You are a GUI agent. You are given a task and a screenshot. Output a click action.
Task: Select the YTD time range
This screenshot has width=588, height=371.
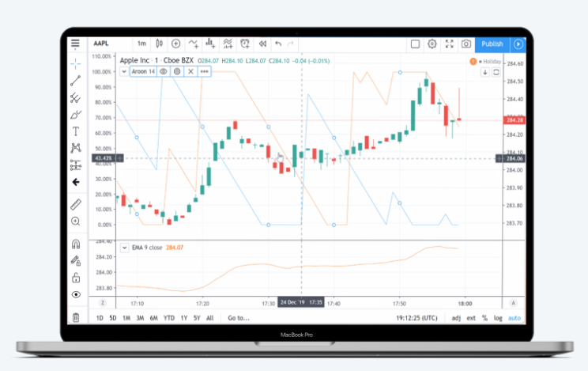click(169, 318)
